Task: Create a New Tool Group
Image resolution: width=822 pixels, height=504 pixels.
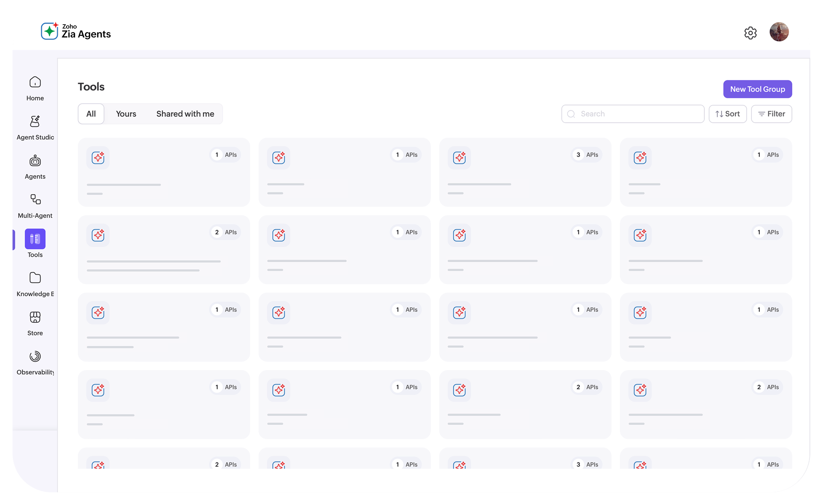Action: coord(757,89)
